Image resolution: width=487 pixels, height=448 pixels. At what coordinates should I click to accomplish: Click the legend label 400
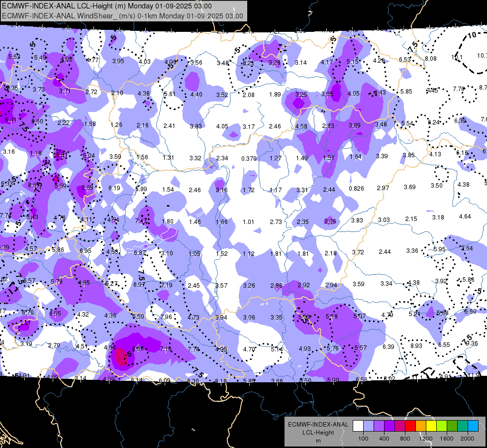click(384, 439)
